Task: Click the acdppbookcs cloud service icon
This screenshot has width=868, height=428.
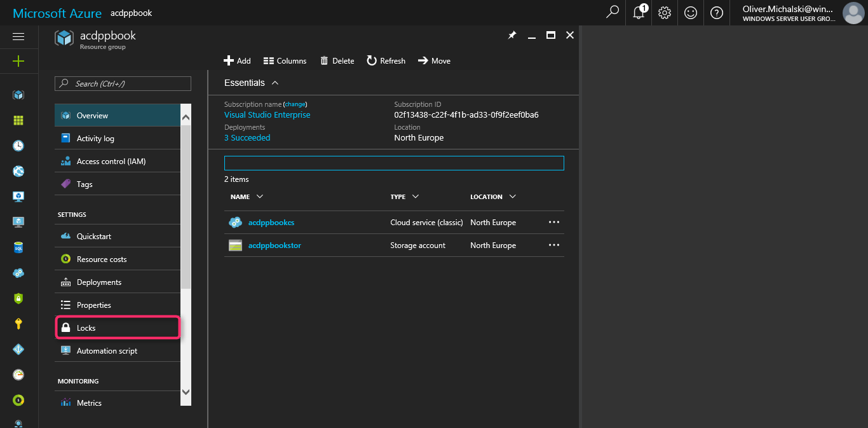Action: coord(236,223)
